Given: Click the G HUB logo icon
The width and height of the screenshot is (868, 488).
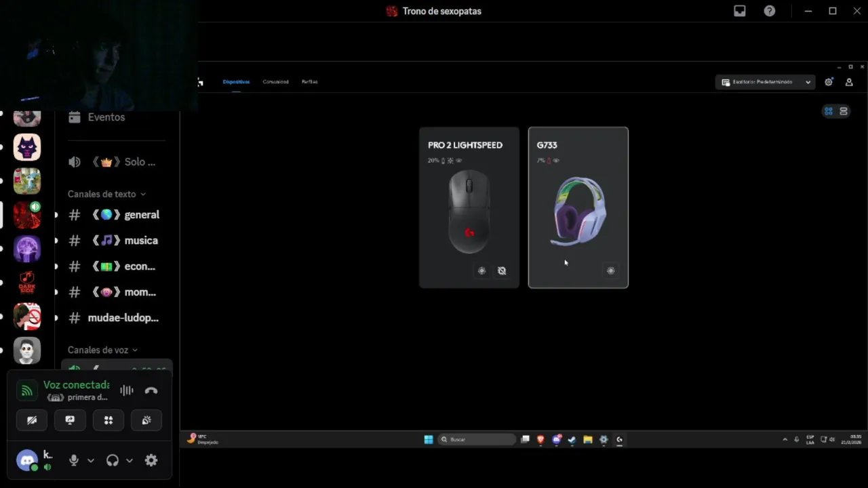Looking at the screenshot, I should coord(200,82).
